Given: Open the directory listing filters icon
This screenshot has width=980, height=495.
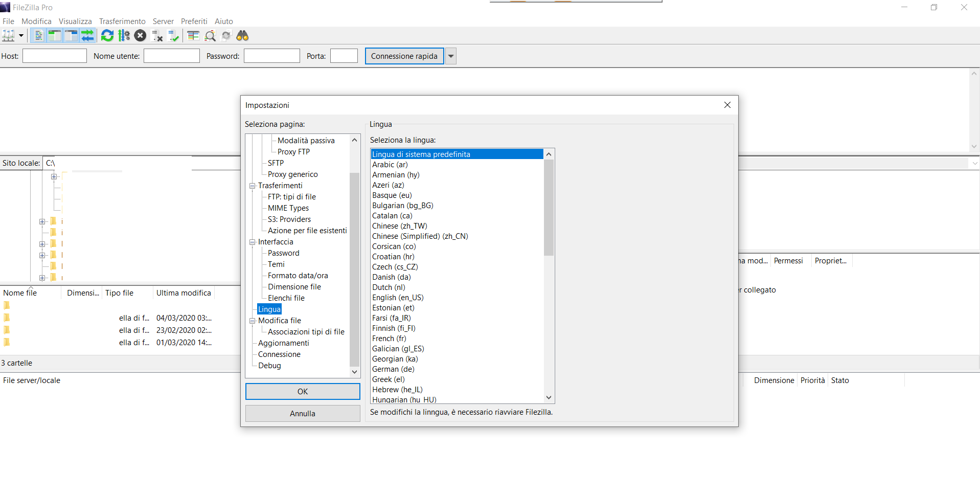Looking at the screenshot, I should [x=193, y=36].
